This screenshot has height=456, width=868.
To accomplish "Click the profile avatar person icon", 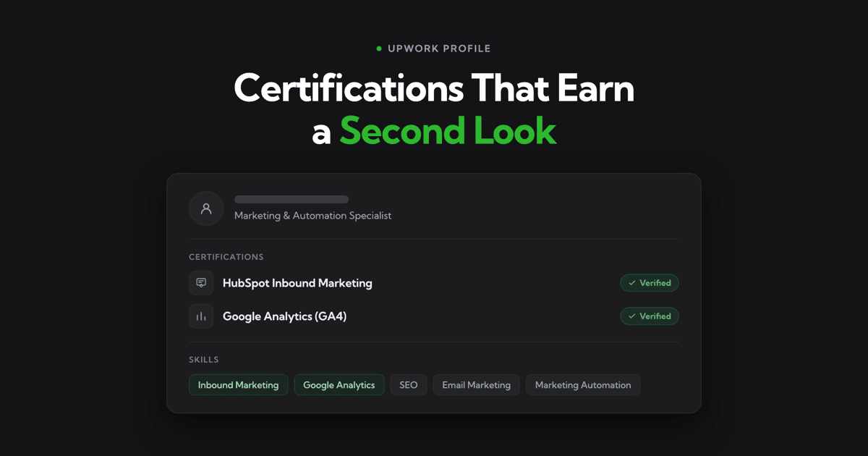I will coord(206,208).
